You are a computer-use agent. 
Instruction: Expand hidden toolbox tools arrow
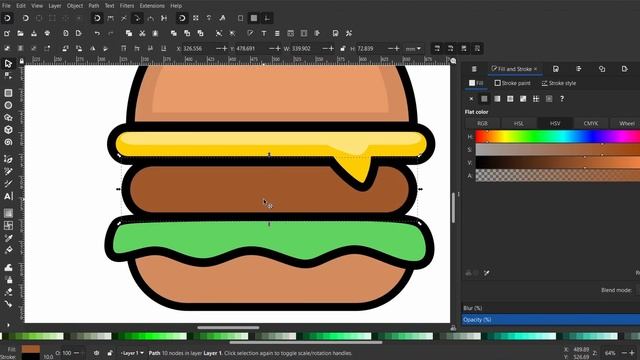(x=8, y=325)
